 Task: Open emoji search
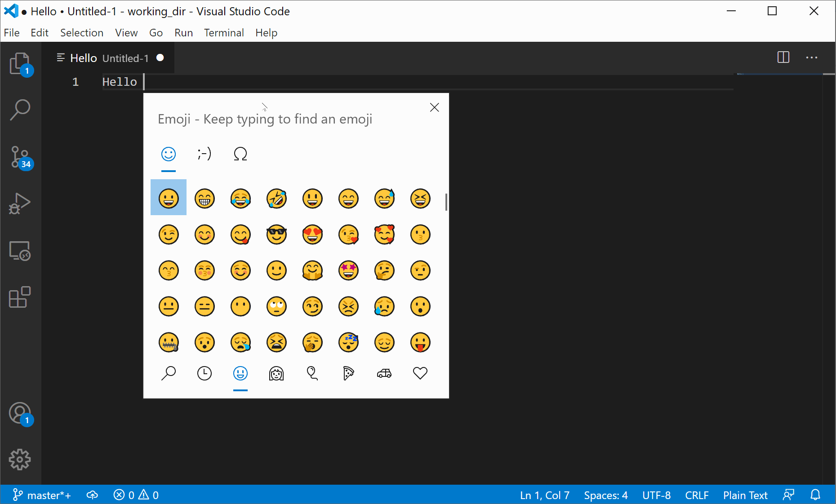[169, 373]
